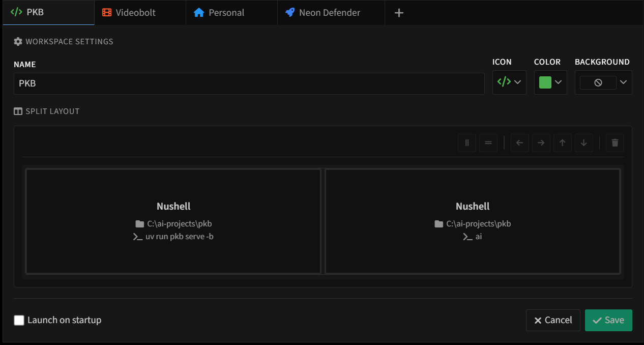Open the Background dropdown

[x=623, y=82]
